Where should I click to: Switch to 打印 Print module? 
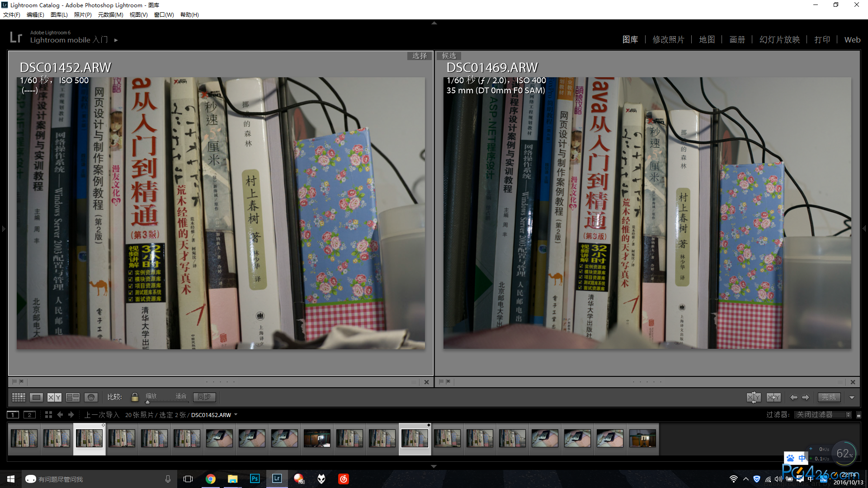point(822,40)
